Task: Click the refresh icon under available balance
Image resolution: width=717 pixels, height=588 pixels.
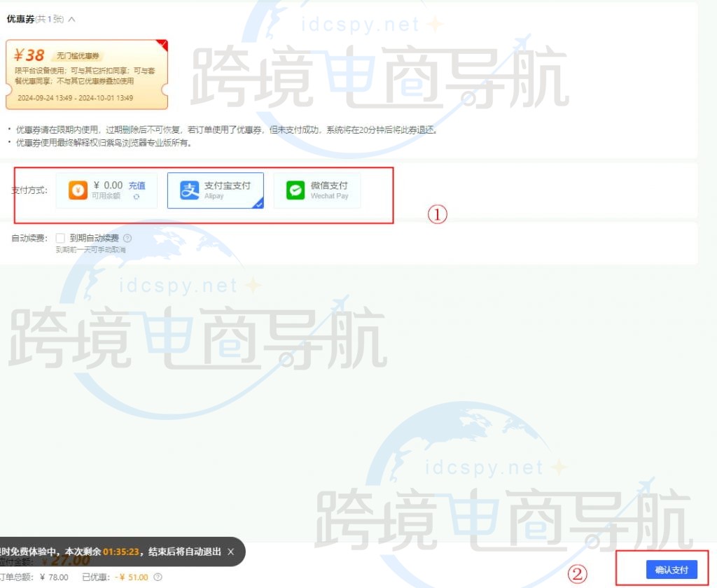Action: click(x=136, y=197)
